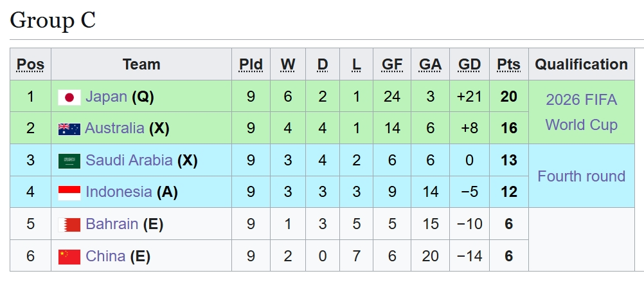
Task: Click the Saudi Arabia flag icon
Action: point(69,160)
